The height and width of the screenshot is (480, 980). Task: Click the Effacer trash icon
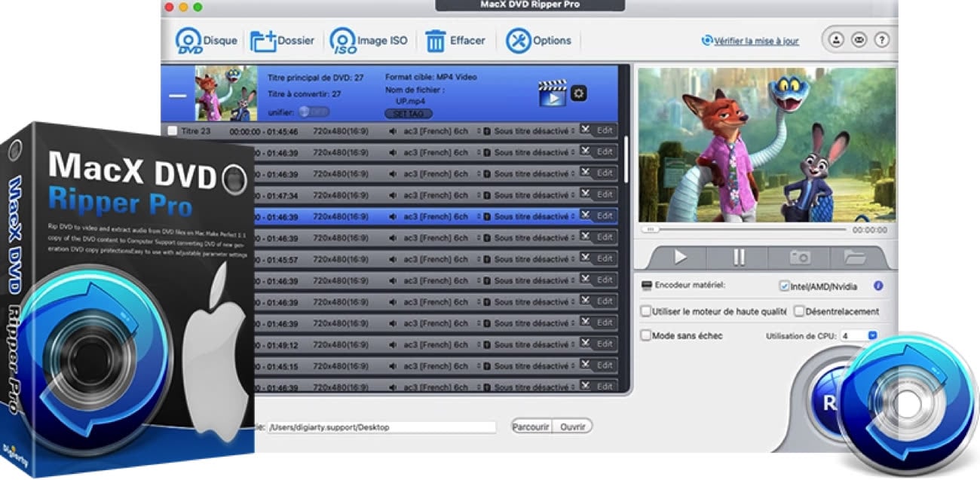436,41
